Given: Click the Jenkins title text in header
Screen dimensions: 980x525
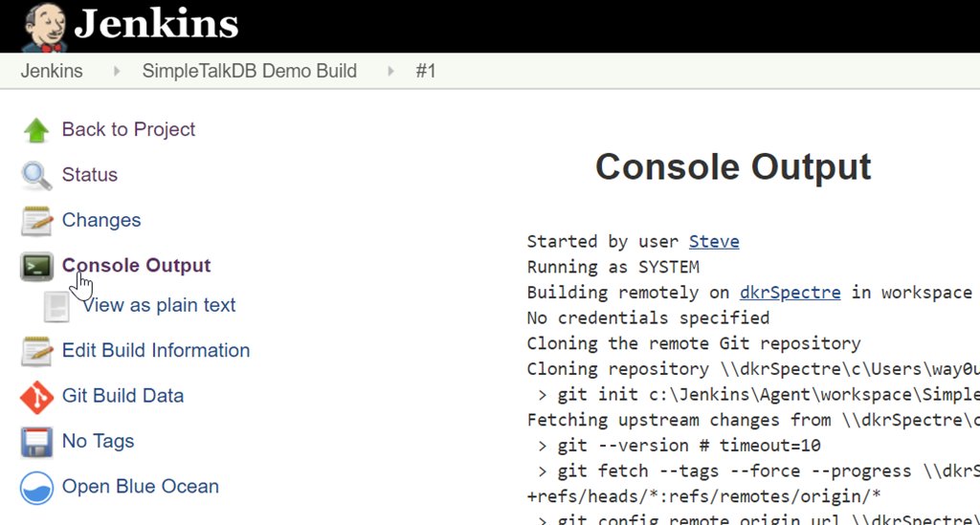Looking at the screenshot, I should coord(156,25).
